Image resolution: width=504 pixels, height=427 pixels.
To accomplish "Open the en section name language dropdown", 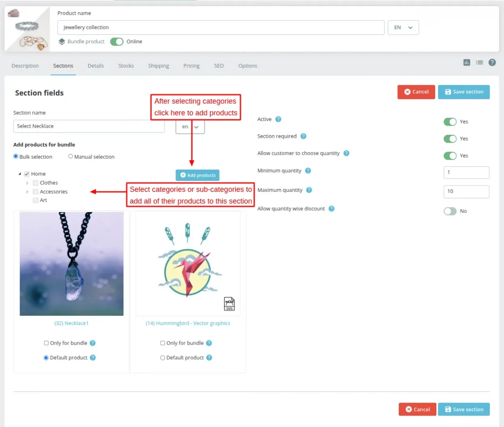I will 190,127.
